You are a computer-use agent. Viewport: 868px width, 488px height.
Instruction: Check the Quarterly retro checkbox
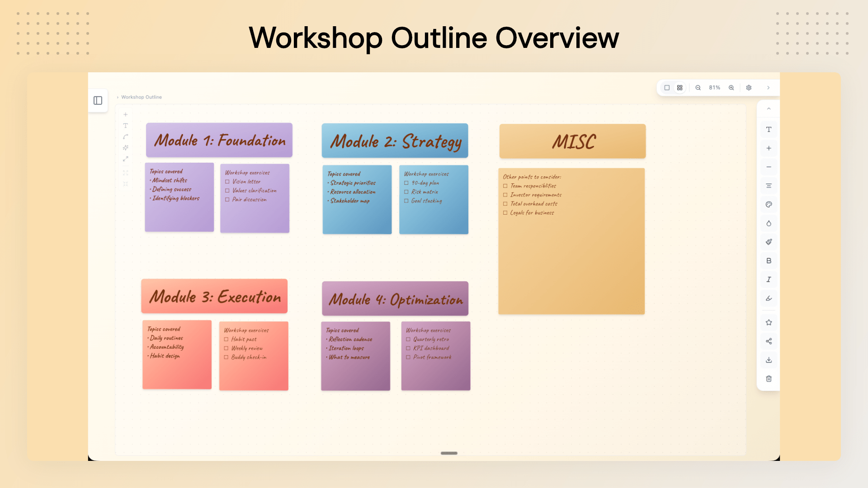(x=408, y=339)
